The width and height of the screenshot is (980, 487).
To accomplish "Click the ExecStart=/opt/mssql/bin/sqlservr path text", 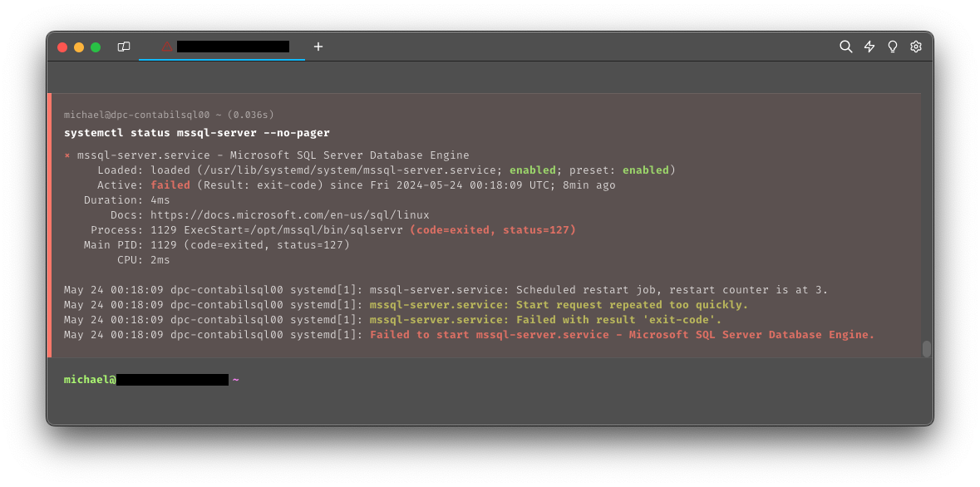I will click(293, 230).
